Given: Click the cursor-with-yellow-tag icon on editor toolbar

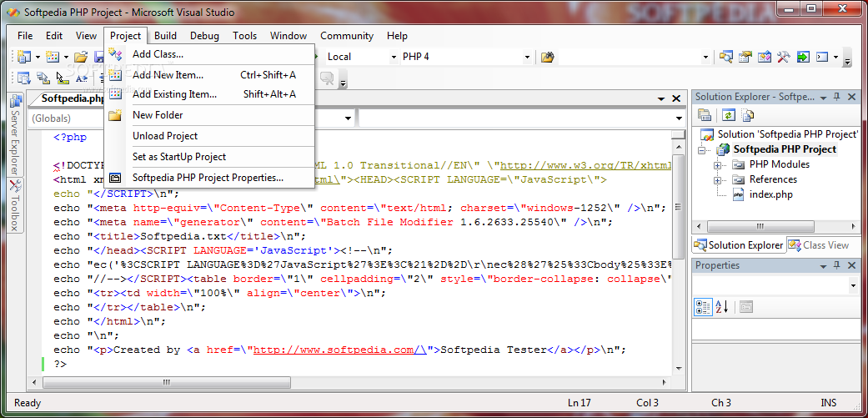Looking at the screenshot, I should pos(62,78).
